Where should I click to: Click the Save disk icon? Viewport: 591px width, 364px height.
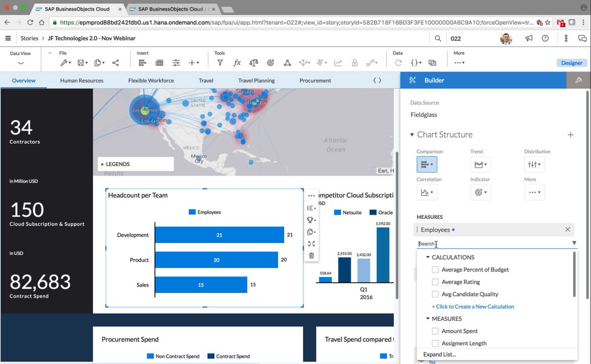[83, 63]
